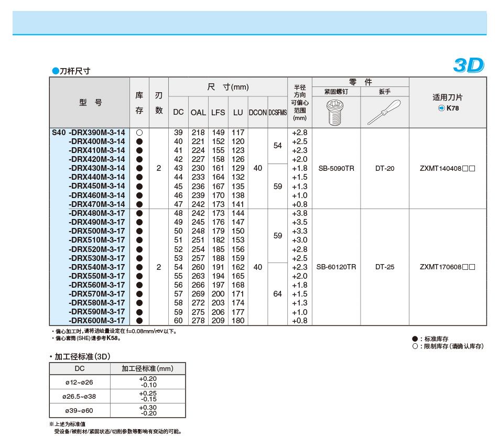Click the LFS column header
The width and height of the screenshot is (498, 448).
(218, 113)
